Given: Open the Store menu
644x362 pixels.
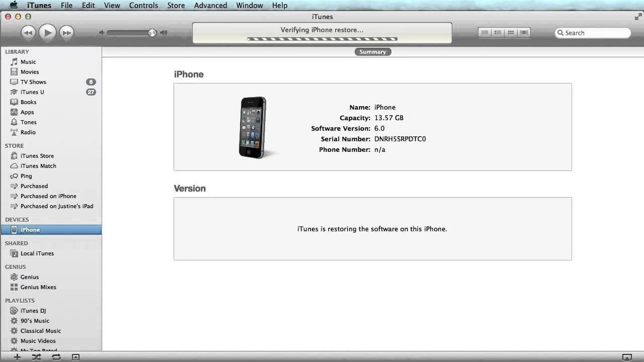Looking at the screenshot, I should pyautogui.click(x=176, y=5).
